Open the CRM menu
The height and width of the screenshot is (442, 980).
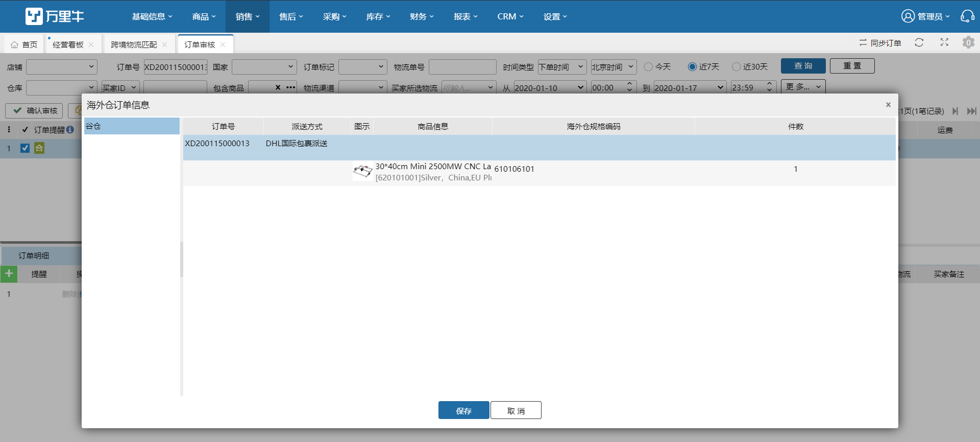pyautogui.click(x=510, y=16)
